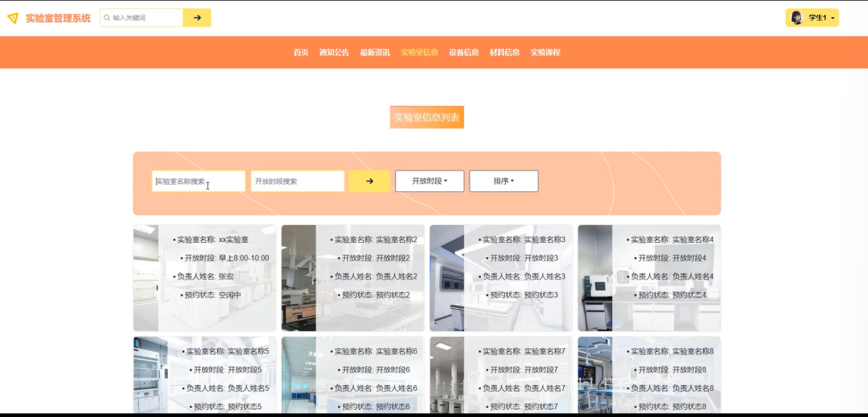This screenshot has height=417, width=868.
Task: Expand the 排序 dropdown
Action: (503, 181)
